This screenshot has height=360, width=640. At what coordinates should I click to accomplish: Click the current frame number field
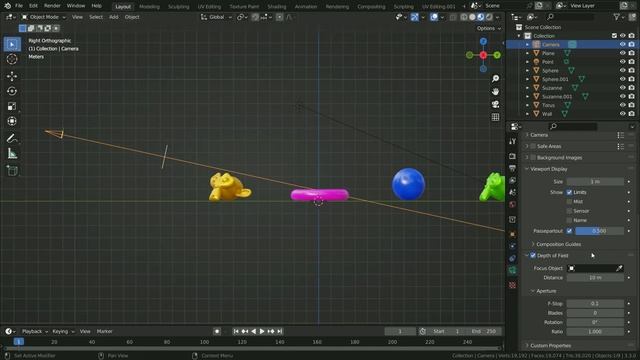(400, 331)
